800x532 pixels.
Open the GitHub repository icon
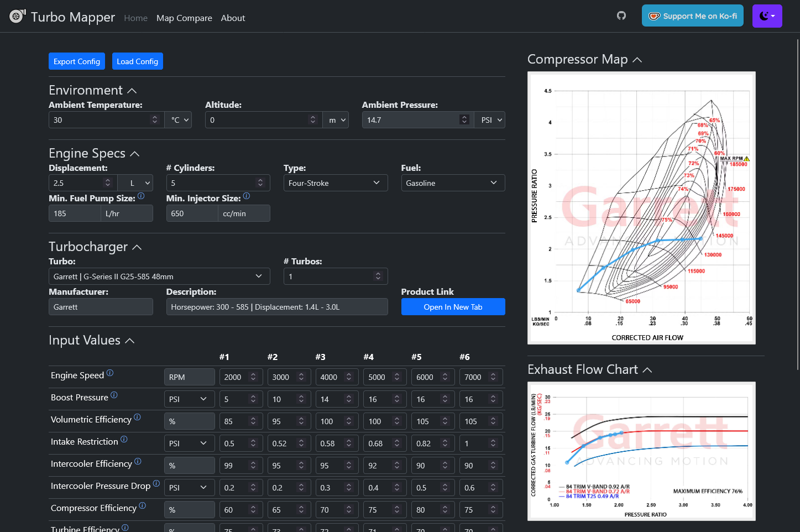621,15
